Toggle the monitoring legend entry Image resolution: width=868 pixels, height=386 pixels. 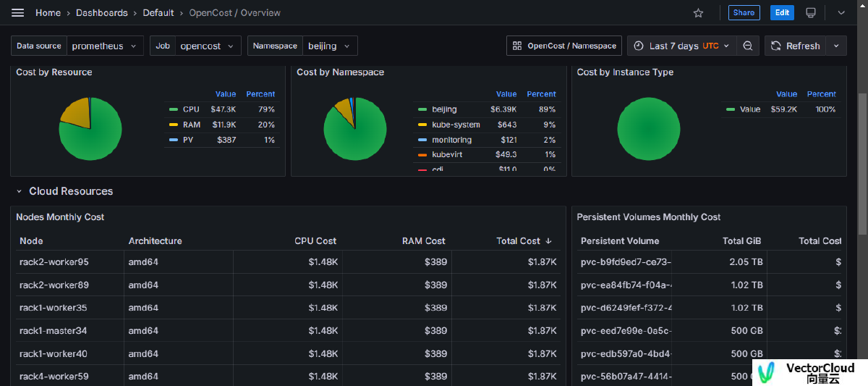(451, 140)
